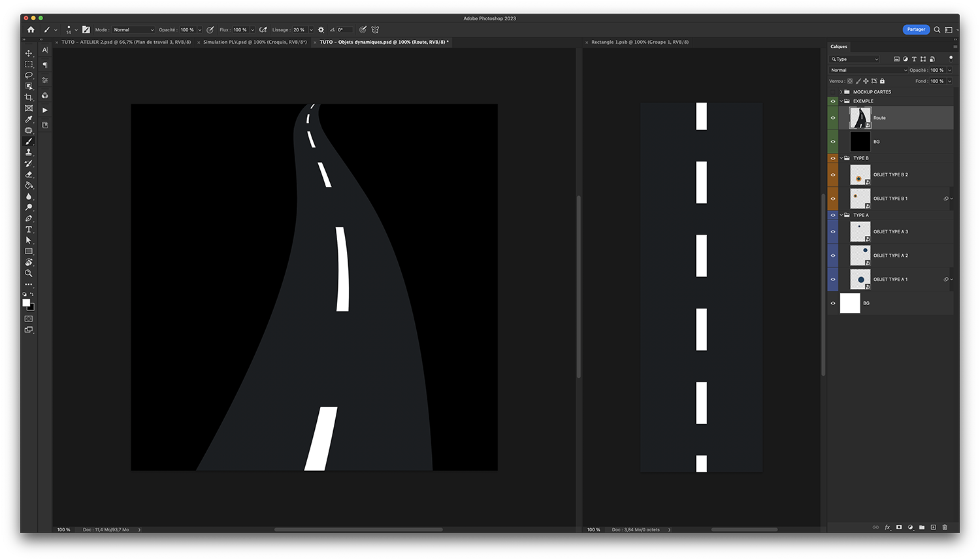Open the Layers panel options menu
The image size is (980, 560).
pyautogui.click(x=955, y=46)
